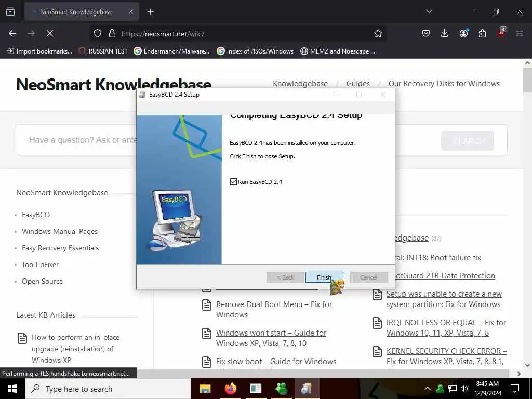532x399 pixels.
Task: Open Fix slow boot guide link
Action: [x=276, y=362]
